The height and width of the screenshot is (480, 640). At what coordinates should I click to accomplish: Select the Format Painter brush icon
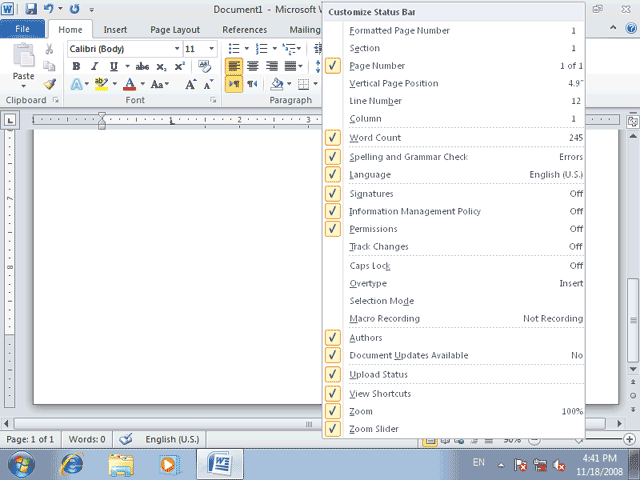click(x=49, y=84)
